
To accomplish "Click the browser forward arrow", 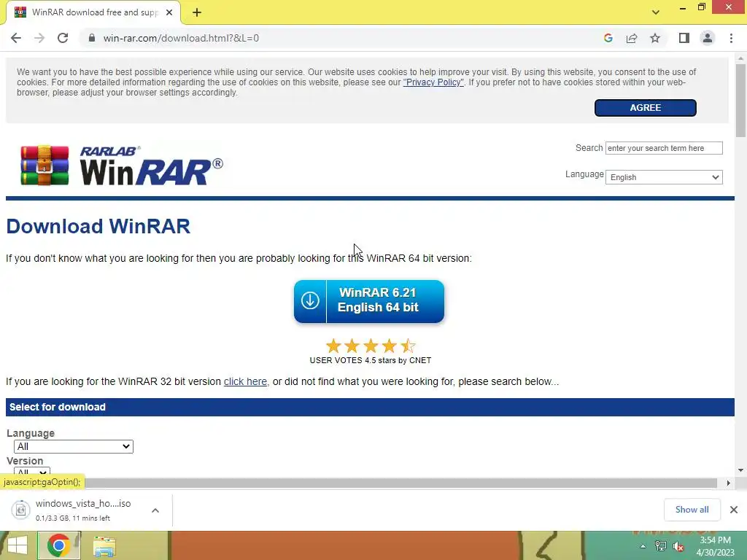I will tap(39, 38).
